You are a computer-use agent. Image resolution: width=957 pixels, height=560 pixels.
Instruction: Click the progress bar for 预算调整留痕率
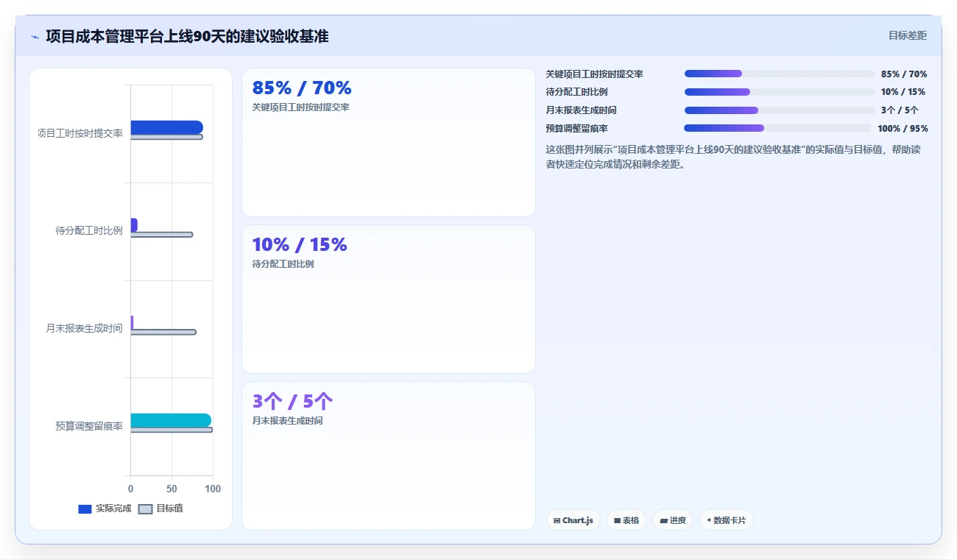778,128
